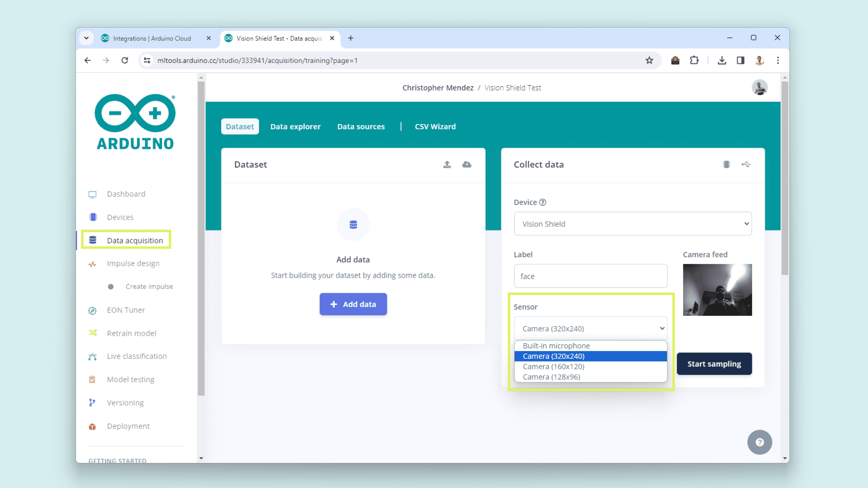Open a new browser tab

coord(351,38)
